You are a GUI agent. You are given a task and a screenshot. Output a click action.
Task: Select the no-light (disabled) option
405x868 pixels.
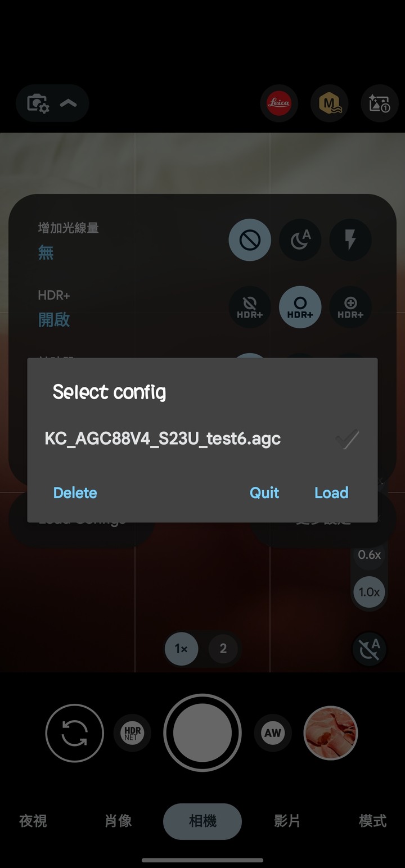point(250,241)
